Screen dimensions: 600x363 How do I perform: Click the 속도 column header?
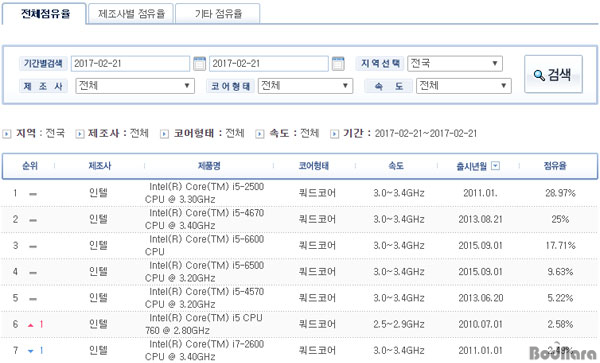point(396,166)
